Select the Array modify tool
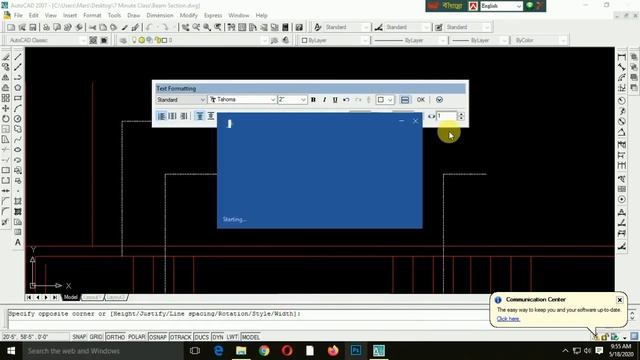 coord(6,98)
